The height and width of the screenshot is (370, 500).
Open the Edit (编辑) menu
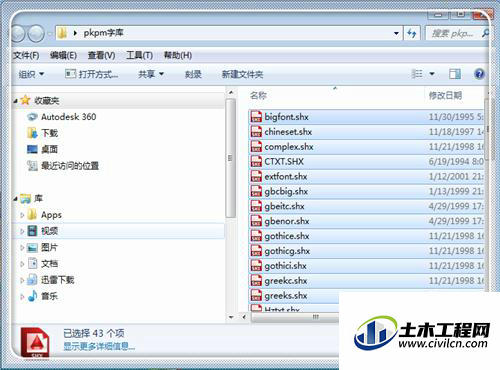pyautogui.click(x=63, y=55)
